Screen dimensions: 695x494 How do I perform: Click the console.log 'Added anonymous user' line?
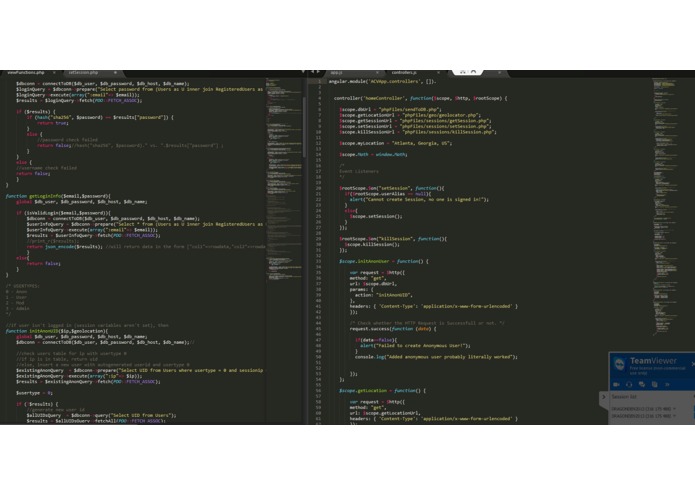[x=436, y=357]
